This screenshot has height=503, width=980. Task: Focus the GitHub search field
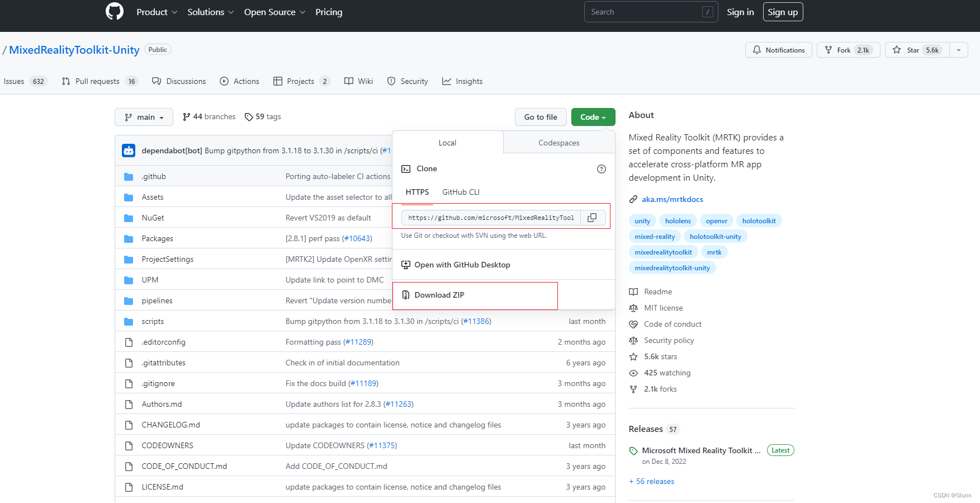[x=651, y=12]
